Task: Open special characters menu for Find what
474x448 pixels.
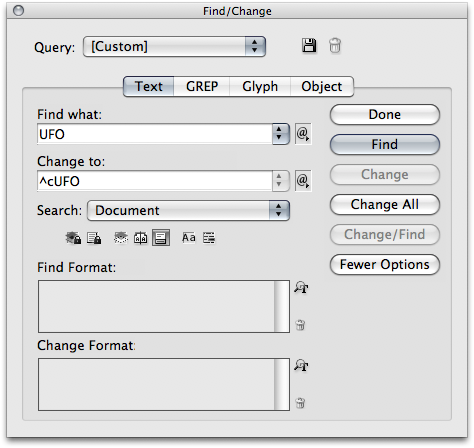Action: 303,134
